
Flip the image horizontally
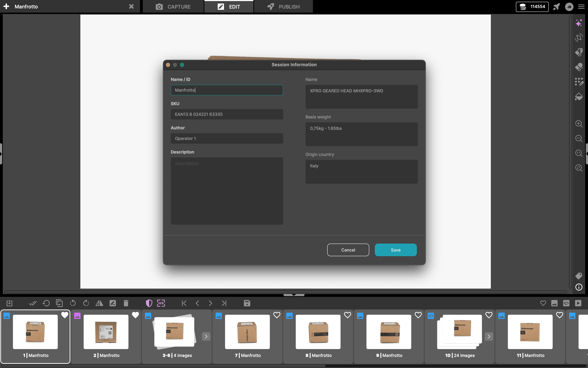click(x=99, y=303)
